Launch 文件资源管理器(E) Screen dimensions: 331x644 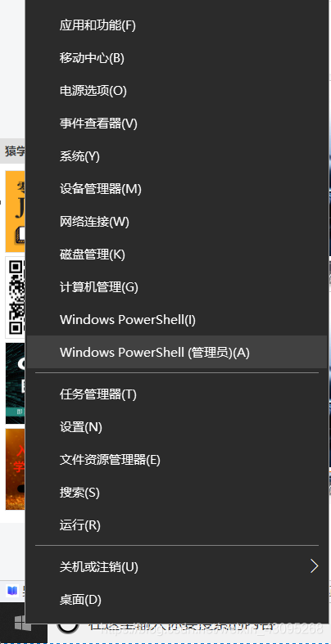tap(177, 460)
